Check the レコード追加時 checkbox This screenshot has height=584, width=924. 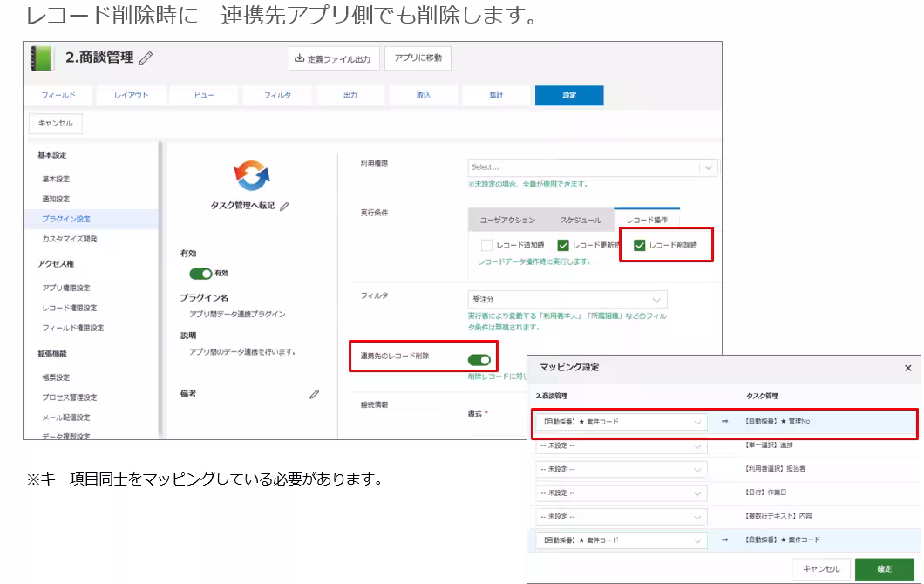486,245
